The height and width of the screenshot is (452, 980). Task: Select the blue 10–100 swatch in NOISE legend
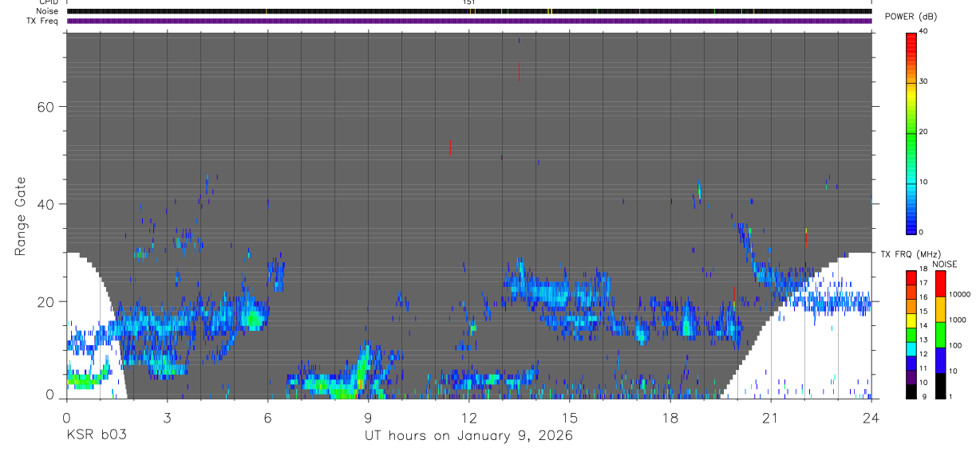(x=940, y=360)
